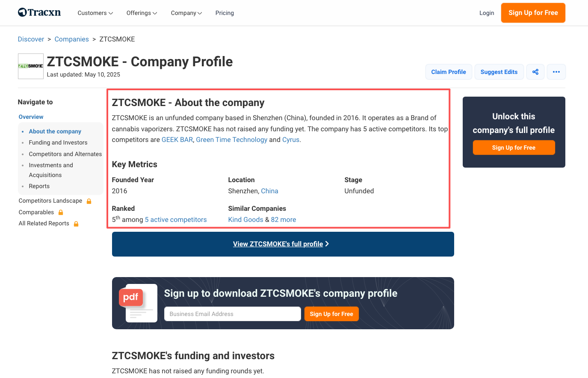This screenshot has width=588, height=378.
Task: Click the lock icon next to Comparables
Action: click(61, 213)
